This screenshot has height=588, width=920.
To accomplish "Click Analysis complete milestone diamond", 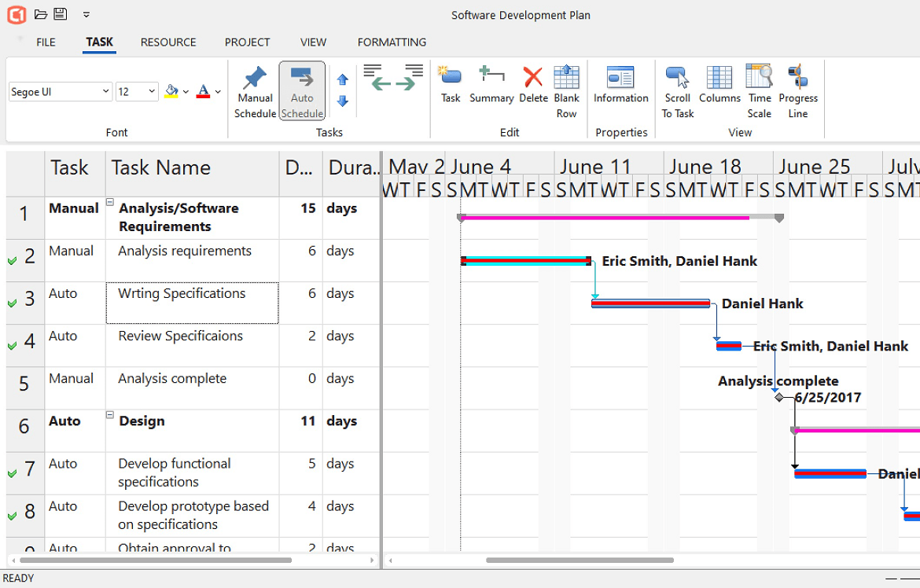I will 778,397.
